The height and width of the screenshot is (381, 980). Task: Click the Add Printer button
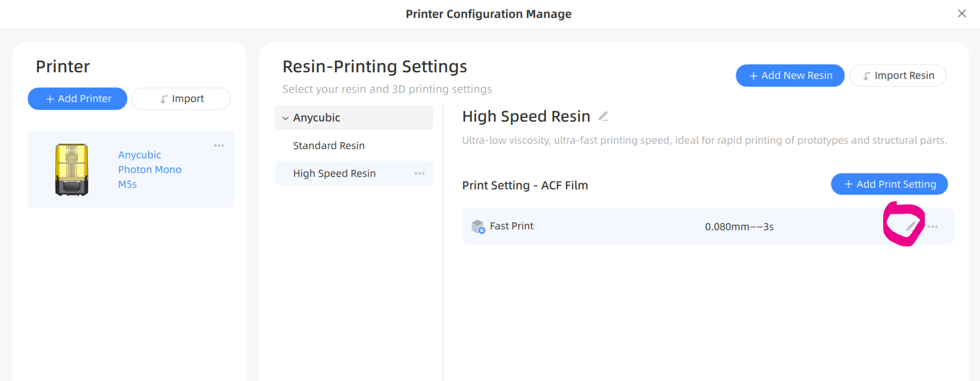pos(78,99)
